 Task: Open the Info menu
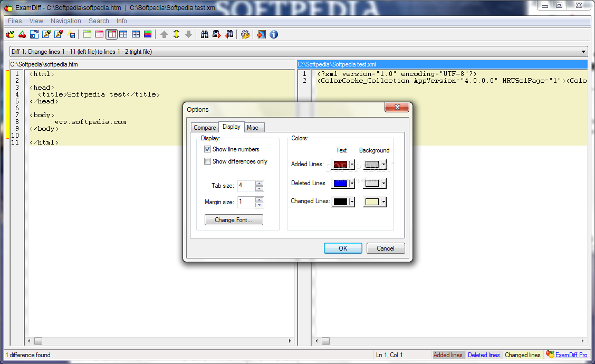pyautogui.click(x=121, y=21)
